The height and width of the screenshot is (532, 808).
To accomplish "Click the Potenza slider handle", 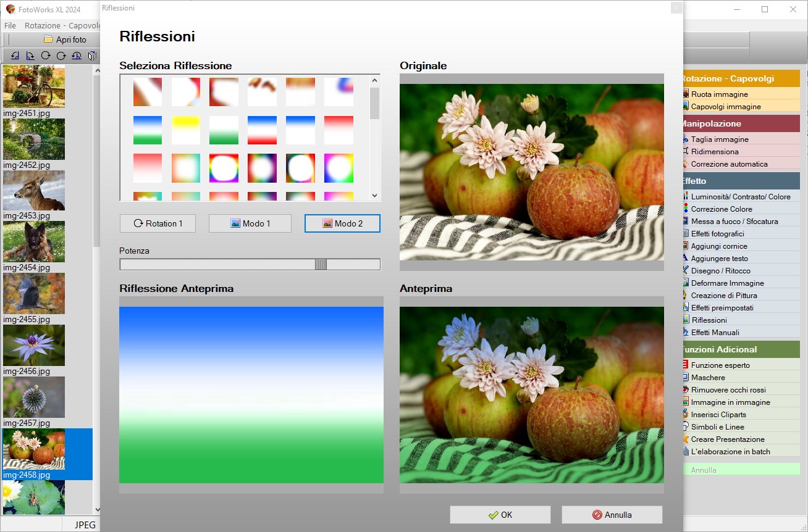I will 321,264.
